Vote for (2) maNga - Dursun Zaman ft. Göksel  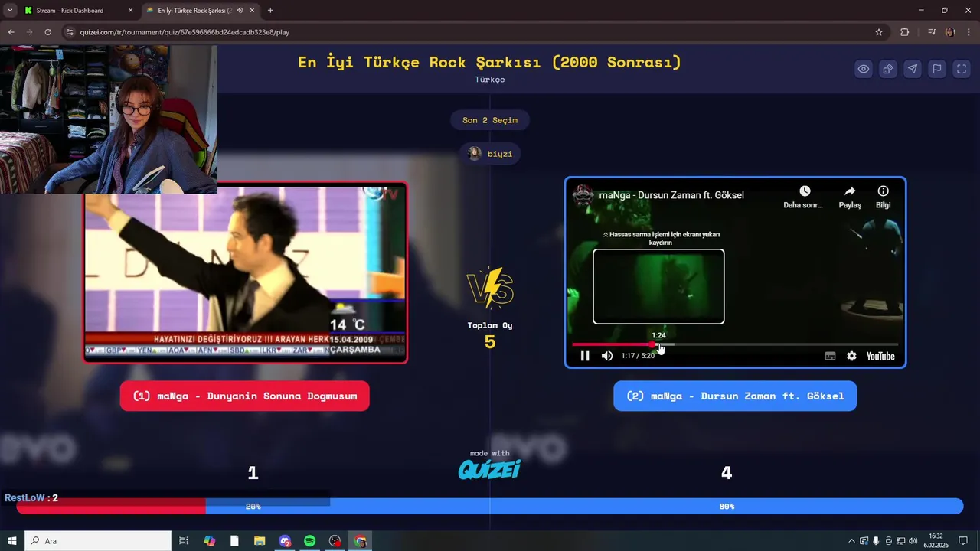[x=735, y=396]
